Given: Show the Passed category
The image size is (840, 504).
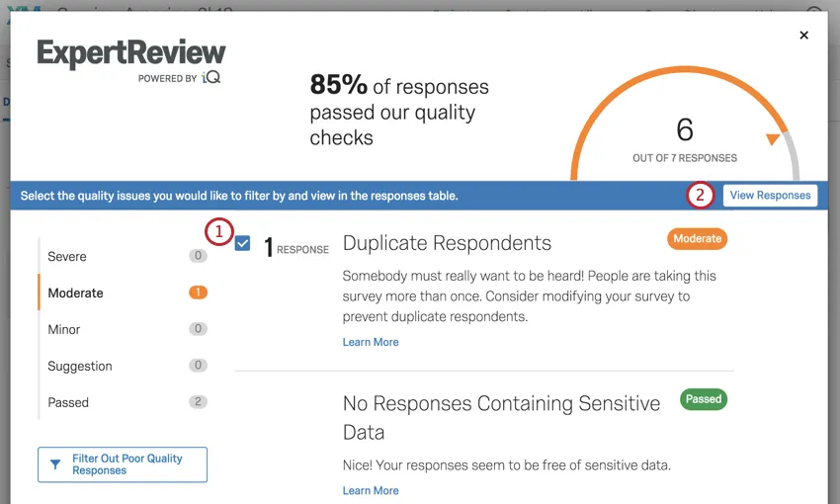Looking at the screenshot, I should coord(68,403).
